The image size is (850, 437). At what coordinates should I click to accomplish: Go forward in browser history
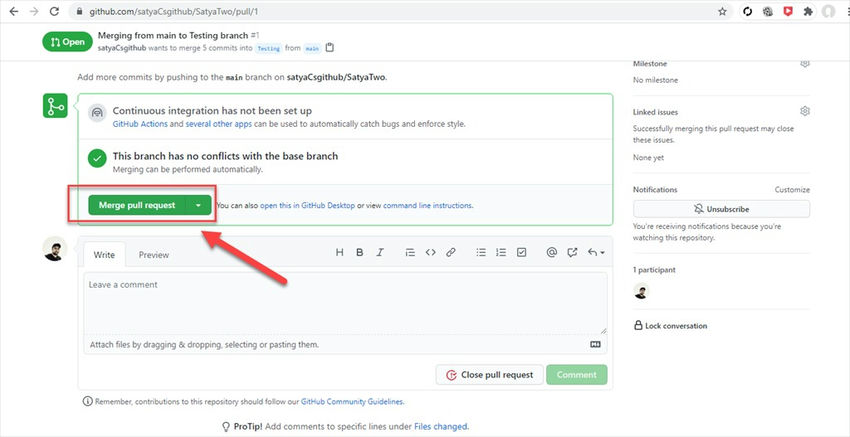coord(34,11)
